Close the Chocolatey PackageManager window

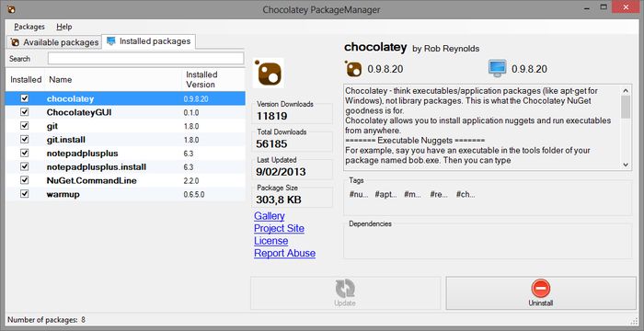point(626,7)
